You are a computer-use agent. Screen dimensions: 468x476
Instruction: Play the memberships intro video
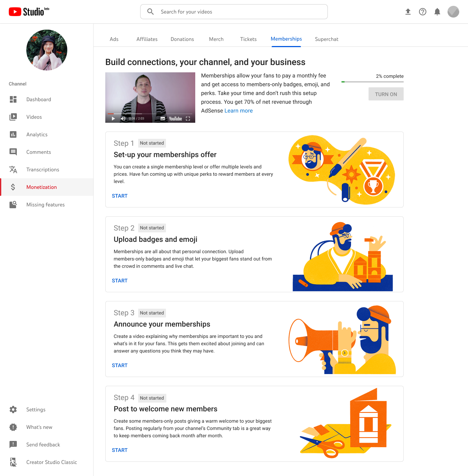pos(113,118)
